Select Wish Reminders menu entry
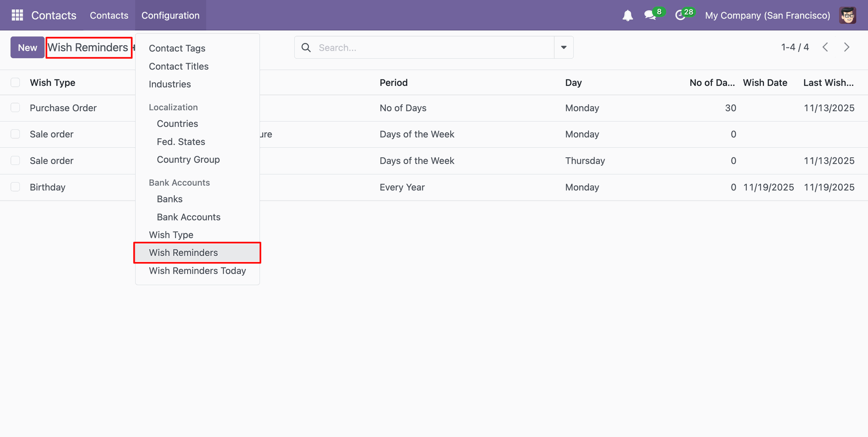Viewport: 868px width, 437px height. 198,253
